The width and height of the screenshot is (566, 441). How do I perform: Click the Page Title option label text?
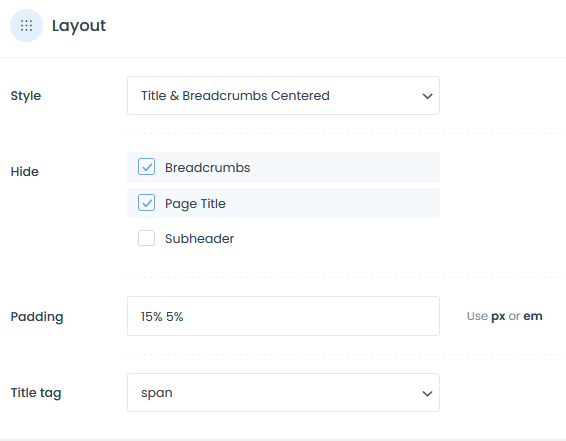195,204
